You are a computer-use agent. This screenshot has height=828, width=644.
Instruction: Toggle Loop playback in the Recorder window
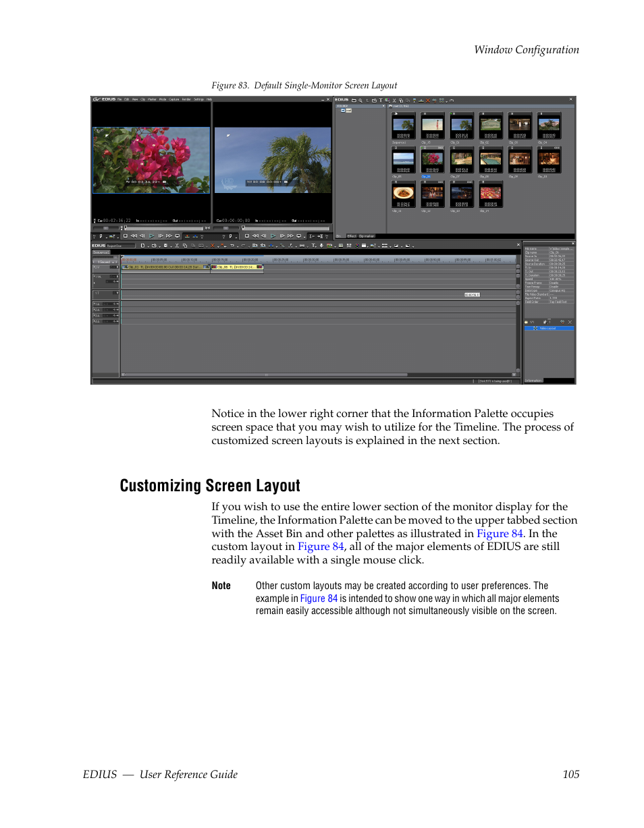pos(298,236)
